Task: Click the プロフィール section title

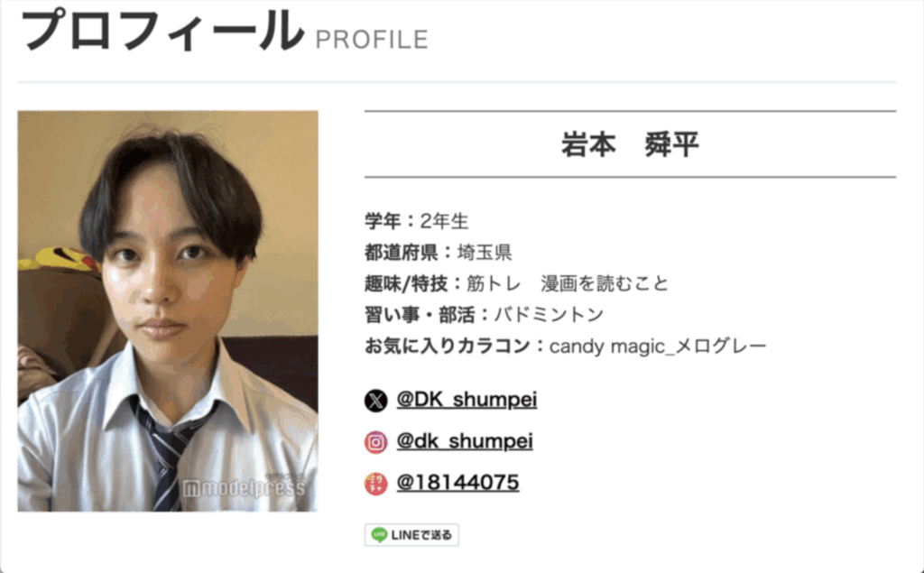Action: point(162,31)
